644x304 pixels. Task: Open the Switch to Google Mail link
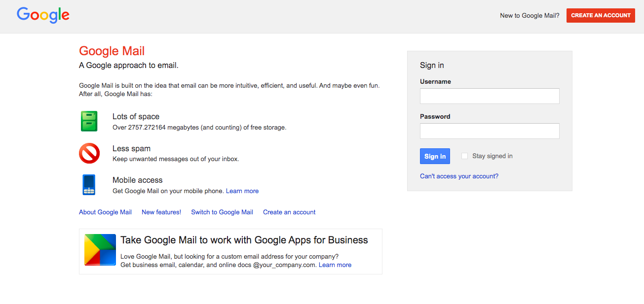[222, 212]
